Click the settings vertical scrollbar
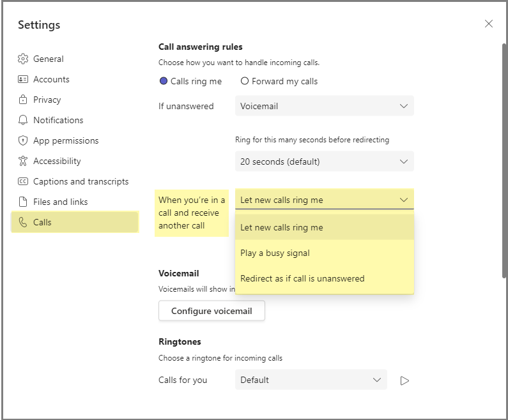 pos(504,160)
